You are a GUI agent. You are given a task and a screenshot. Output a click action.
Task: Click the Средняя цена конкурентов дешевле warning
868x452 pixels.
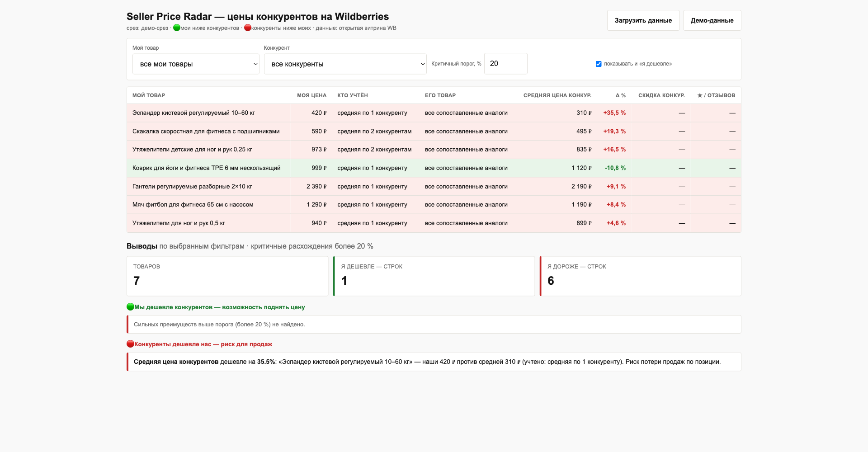click(x=434, y=362)
